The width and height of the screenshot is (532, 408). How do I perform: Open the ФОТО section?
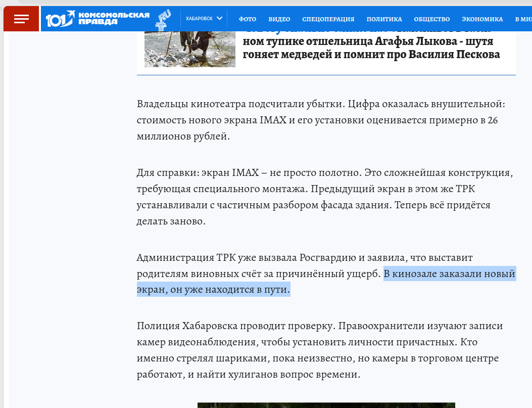click(248, 19)
